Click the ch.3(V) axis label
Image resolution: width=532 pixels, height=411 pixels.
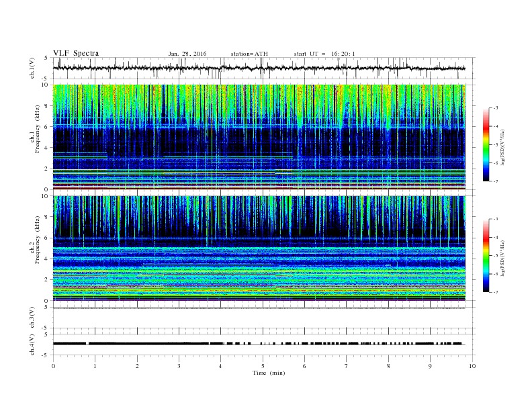coord(32,318)
